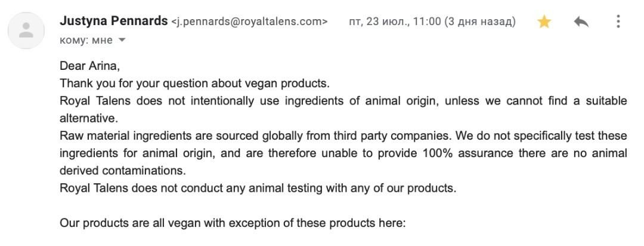Click the date 'пт, 23 июл., 11:00'
644x246 pixels.
point(395,22)
